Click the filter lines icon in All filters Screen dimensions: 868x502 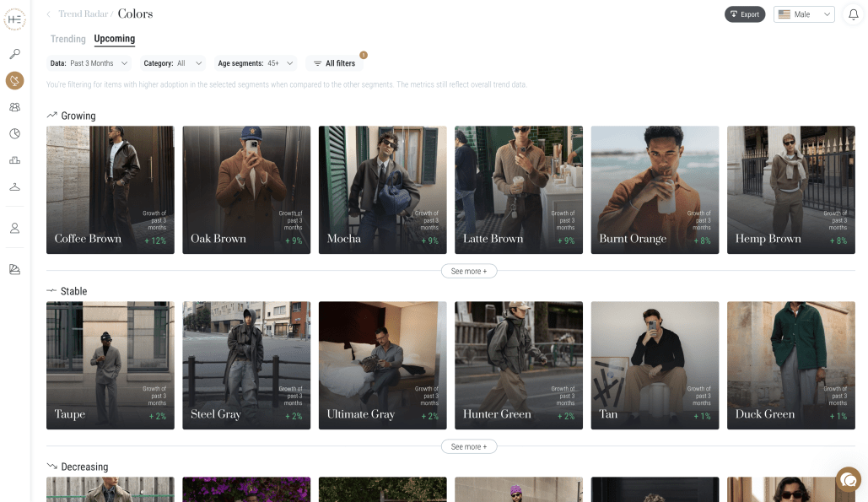pyautogui.click(x=317, y=63)
